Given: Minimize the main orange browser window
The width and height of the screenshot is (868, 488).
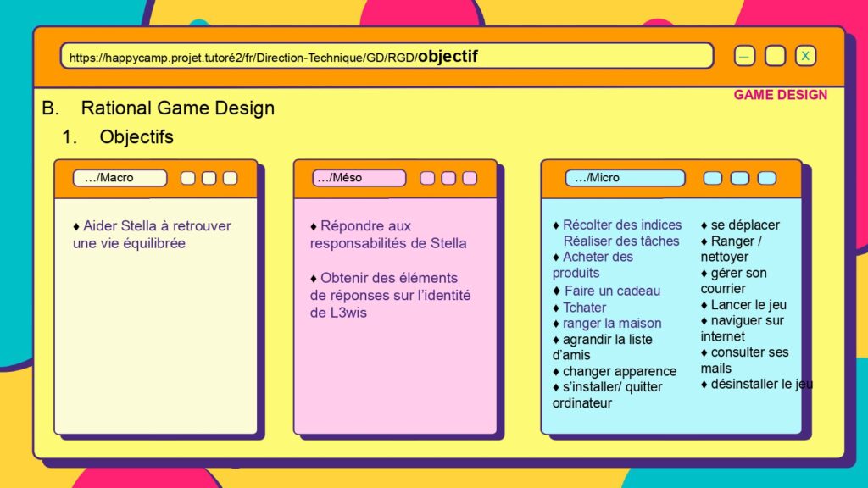Looking at the screenshot, I should click(x=744, y=56).
